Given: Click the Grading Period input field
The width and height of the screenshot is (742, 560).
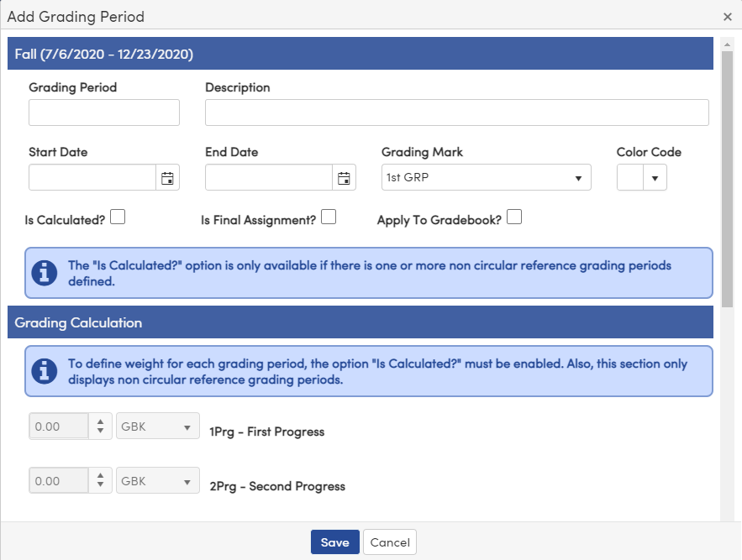Looking at the screenshot, I should [x=103, y=112].
